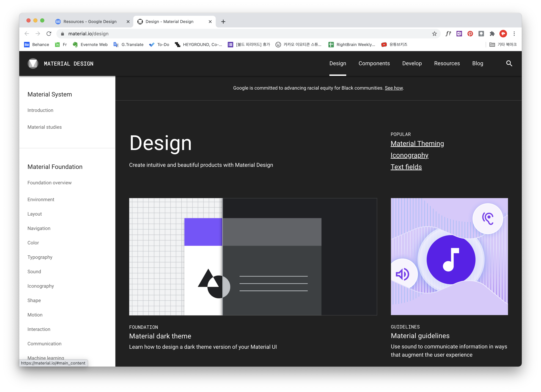Open the site search magnifier icon
The height and width of the screenshot is (392, 541).
(x=509, y=64)
